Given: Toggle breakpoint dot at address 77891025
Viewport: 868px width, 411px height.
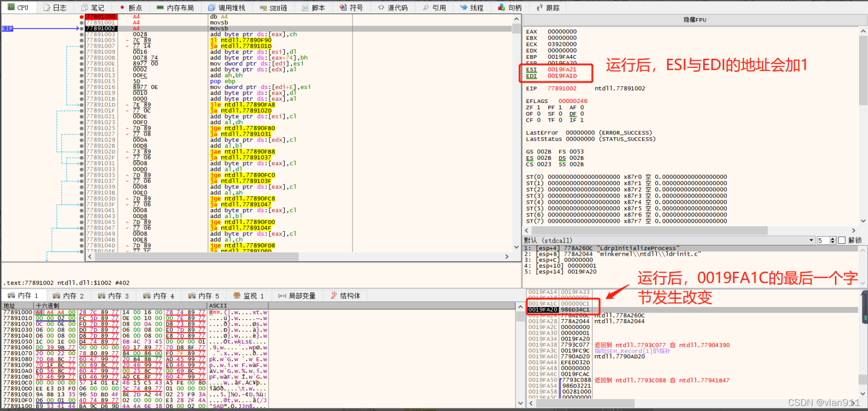Looking at the screenshot, I should tap(81, 128).
